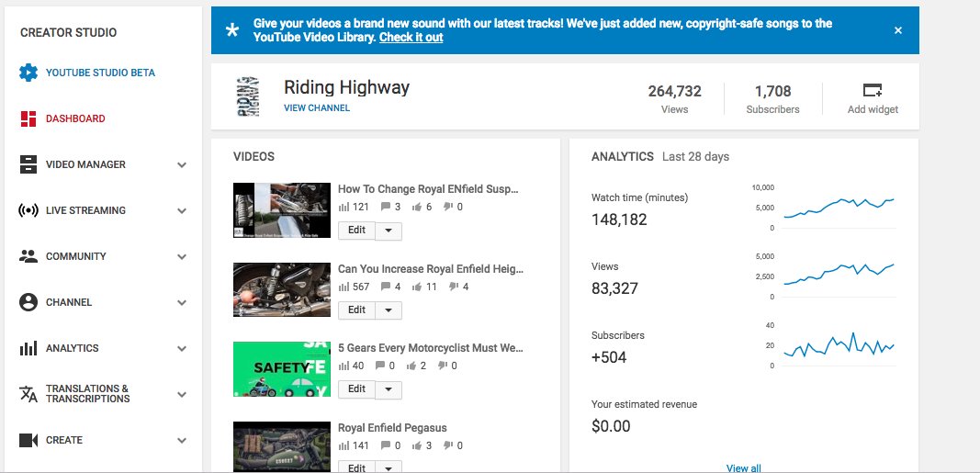Click dislikes icon of Increase Height video
Viewport: 980px width, 473px height.
[x=454, y=287]
